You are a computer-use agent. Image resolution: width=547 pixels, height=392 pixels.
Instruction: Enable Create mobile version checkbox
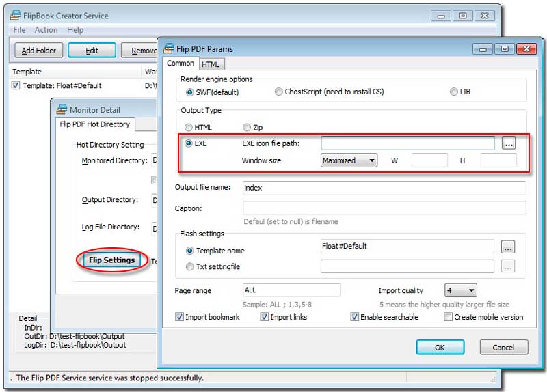(449, 317)
